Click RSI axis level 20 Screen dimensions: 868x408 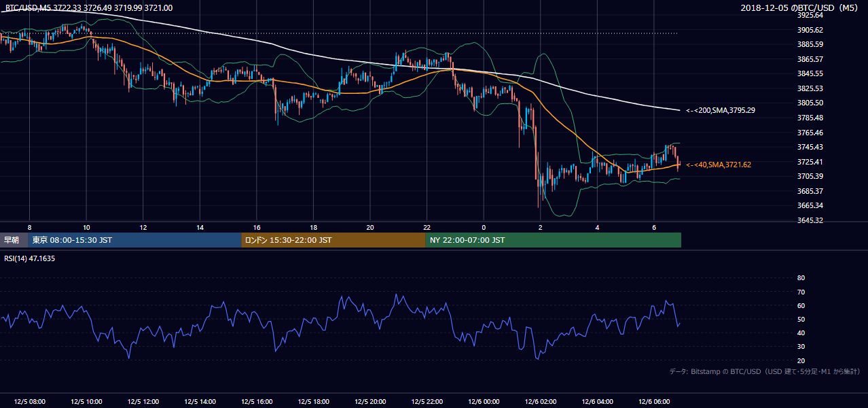801,360
